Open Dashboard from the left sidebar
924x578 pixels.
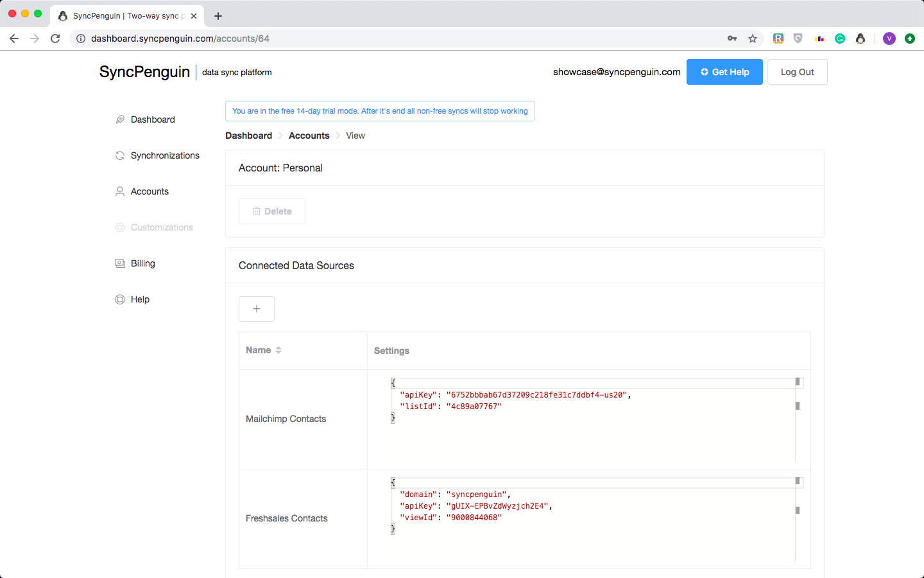click(x=153, y=119)
